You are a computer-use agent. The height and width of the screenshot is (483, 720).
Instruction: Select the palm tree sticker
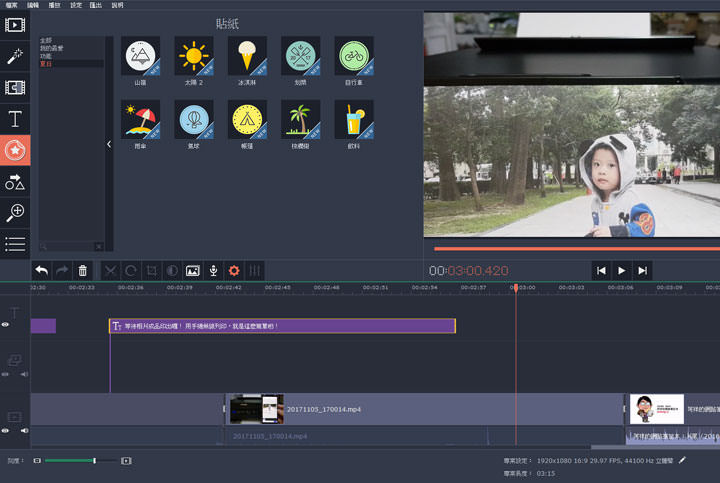point(300,119)
